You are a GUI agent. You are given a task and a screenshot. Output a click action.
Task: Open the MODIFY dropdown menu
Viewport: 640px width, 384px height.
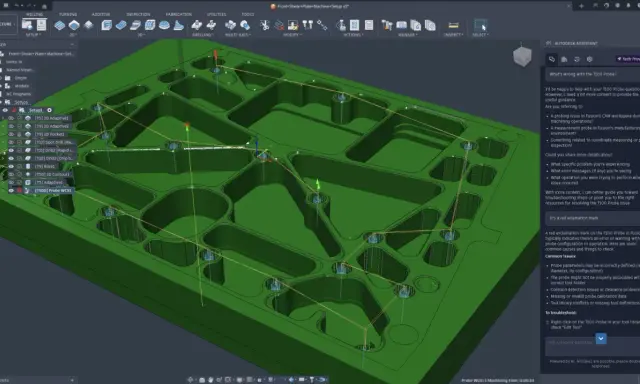point(292,35)
